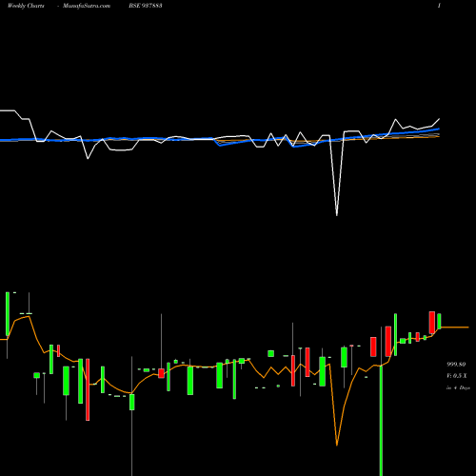The height and width of the screenshot is (476, 476).
Task: Click the 'MunafaSutra.com' label
Action: coord(87,6)
